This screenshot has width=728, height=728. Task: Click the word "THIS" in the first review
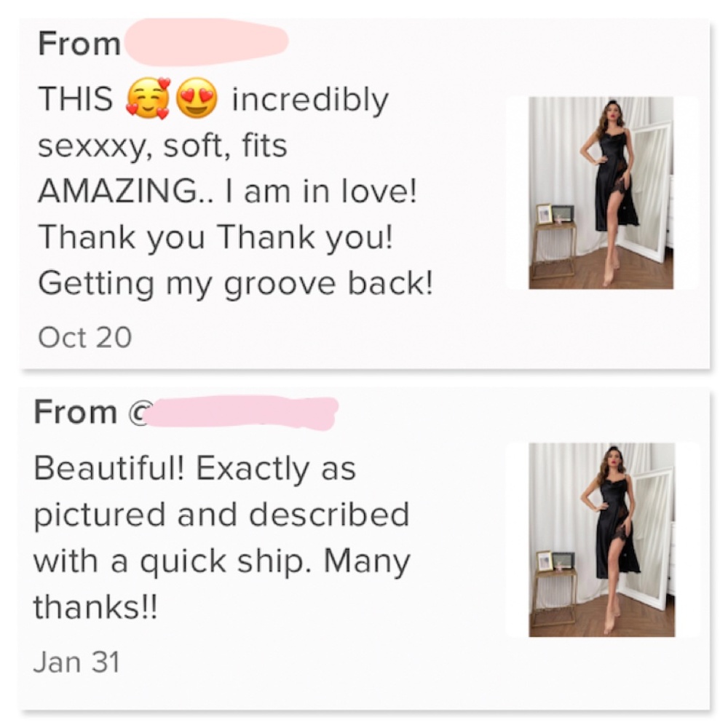pyautogui.click(x=76, y=99)
